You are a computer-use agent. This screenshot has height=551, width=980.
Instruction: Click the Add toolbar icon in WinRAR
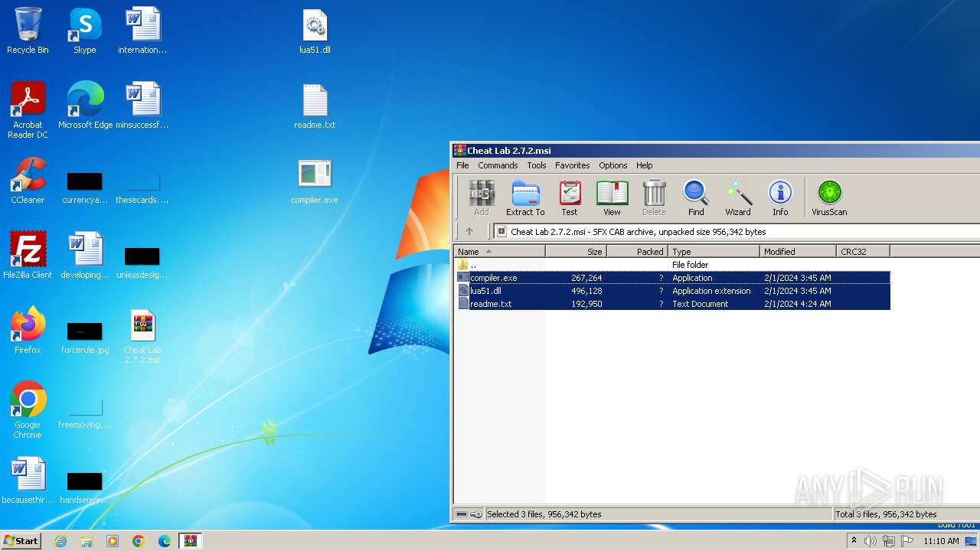click(x=481, y=198)
